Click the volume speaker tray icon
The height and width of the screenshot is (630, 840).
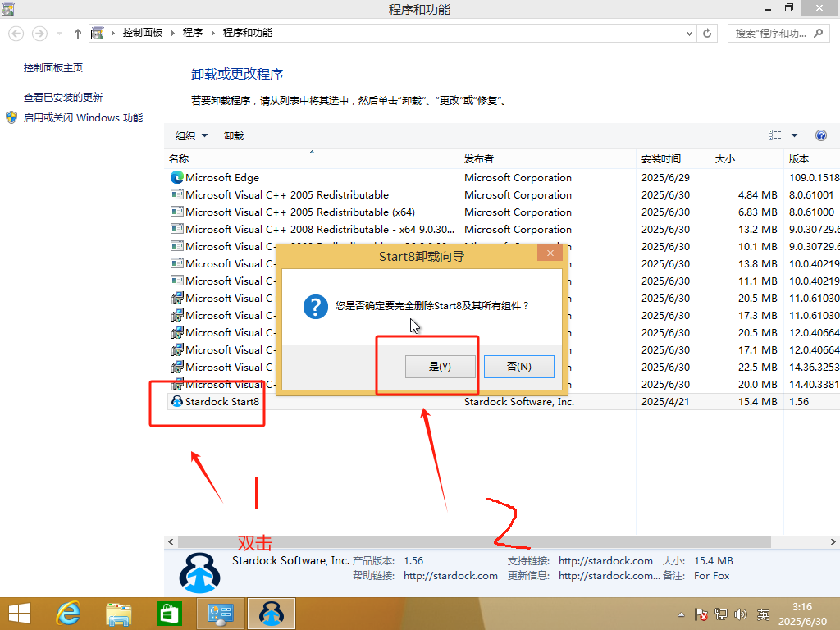pyautogui.click(x=741, y=614)
